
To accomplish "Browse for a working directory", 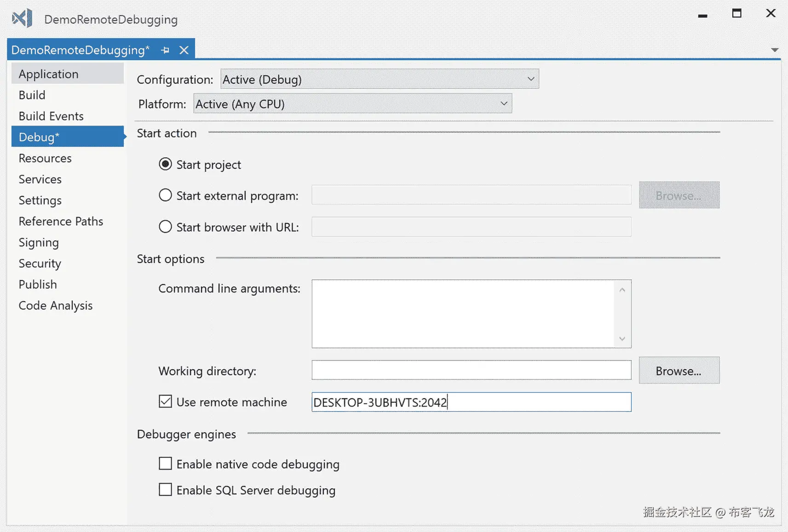I will [x=679, y=370].
